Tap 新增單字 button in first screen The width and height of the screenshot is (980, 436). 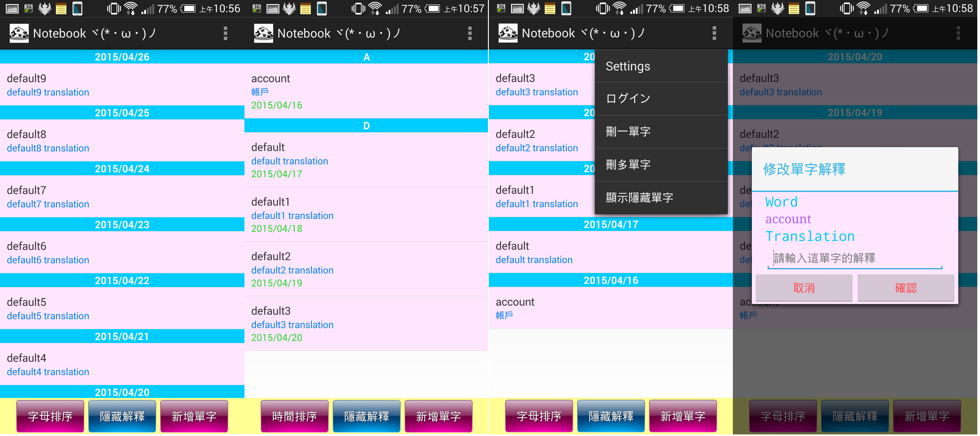click(x=194, y=417)
